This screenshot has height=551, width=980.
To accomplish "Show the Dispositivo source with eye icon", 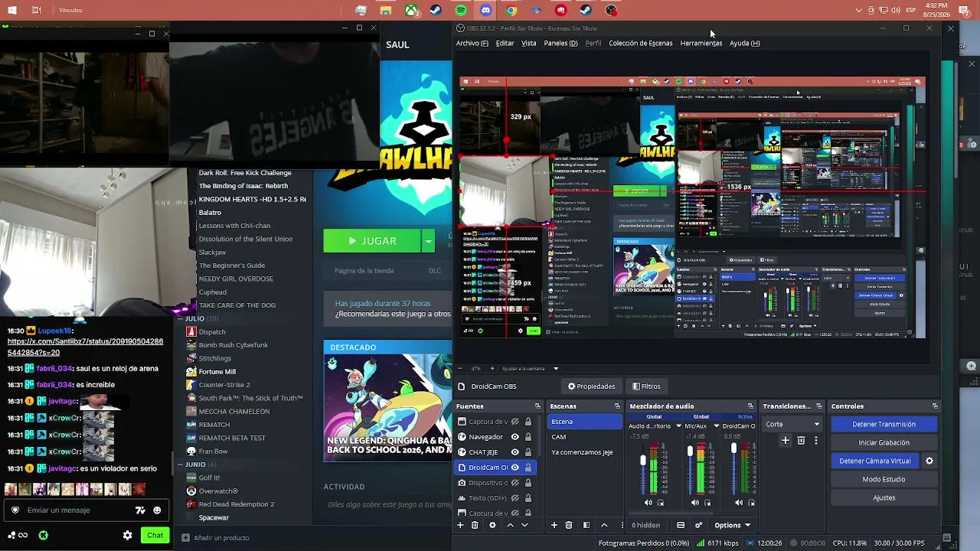I will click(515, 483).
